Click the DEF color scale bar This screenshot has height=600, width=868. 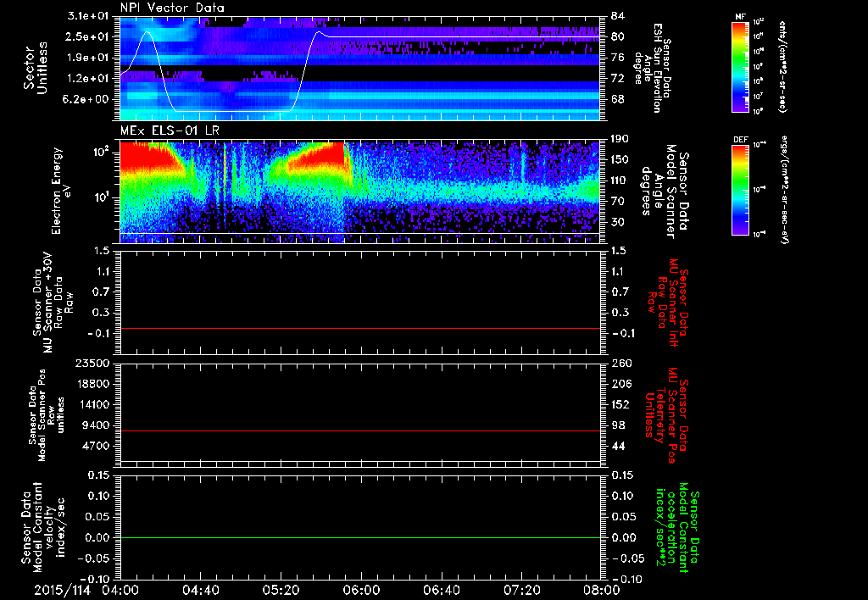(x=741, y=190)
